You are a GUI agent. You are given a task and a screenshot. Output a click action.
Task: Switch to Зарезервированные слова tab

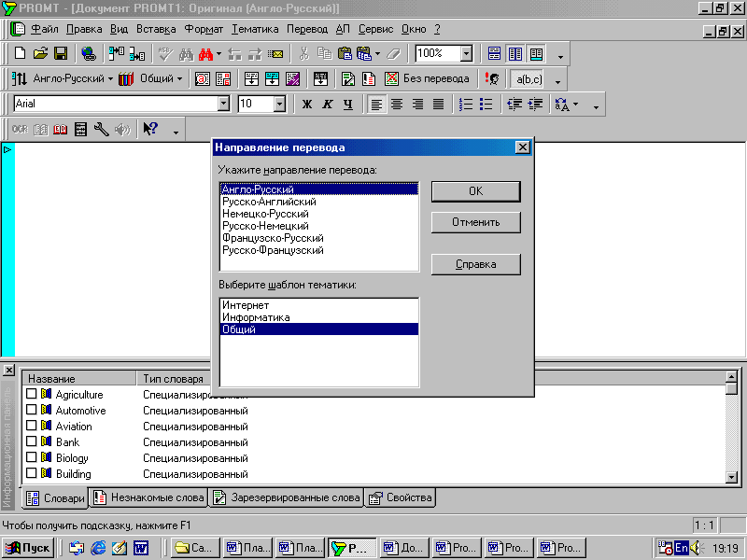point(287,497)
